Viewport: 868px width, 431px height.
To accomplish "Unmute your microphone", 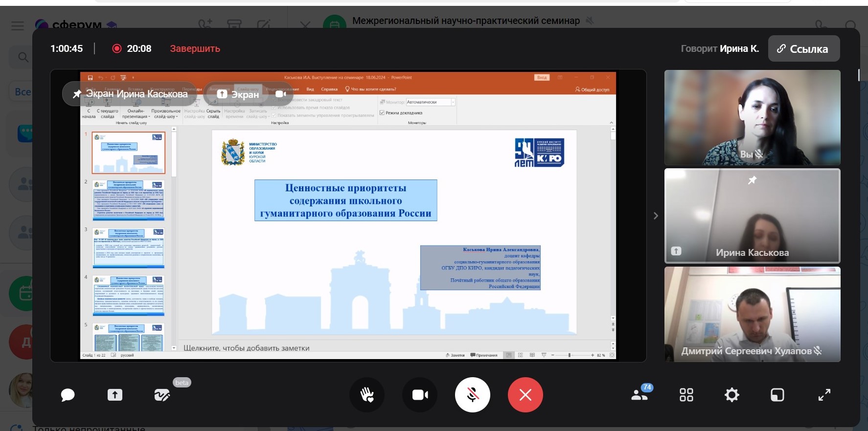I will 473,395.
